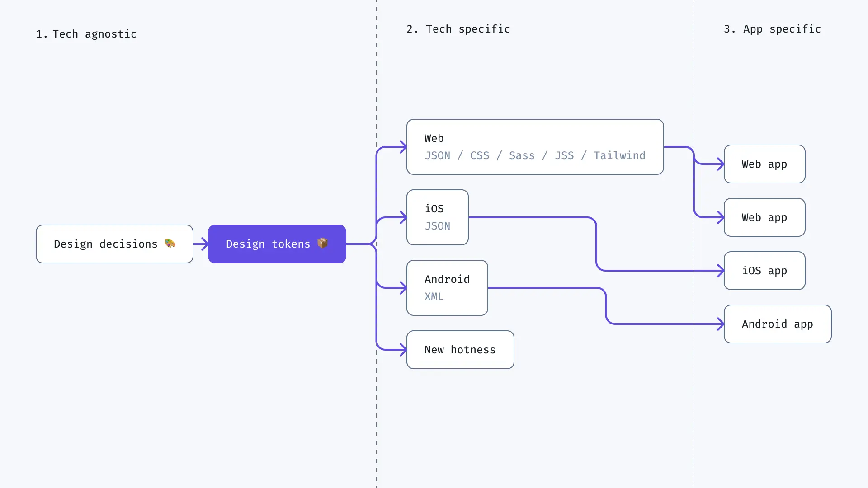Click the iOS tech-specific node
Image resolution: width=868 pixels, height=488 pixels.
(x=438, y=217)
